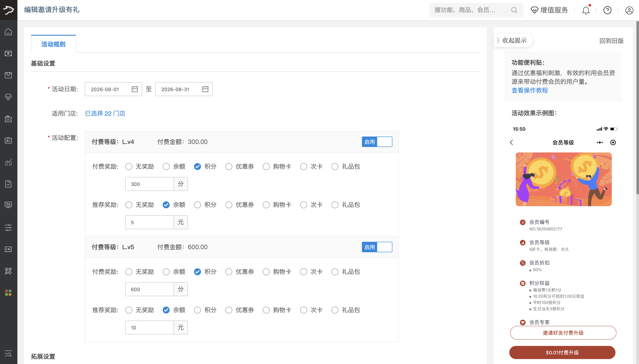The width and height of the screenshot is (639, 364).
Task: Open the report document icon in sidebar
Action: (8, 184)
